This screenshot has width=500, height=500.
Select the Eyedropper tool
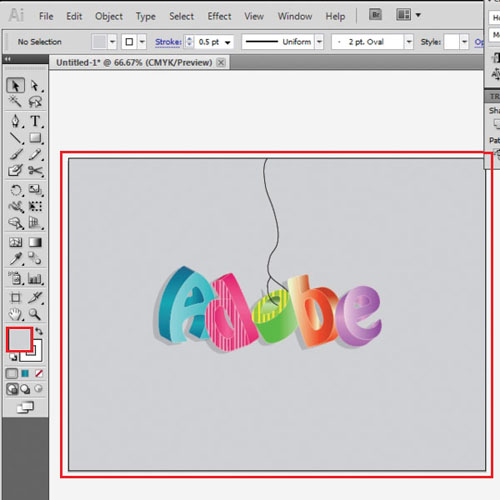click(x=15, y=259)
